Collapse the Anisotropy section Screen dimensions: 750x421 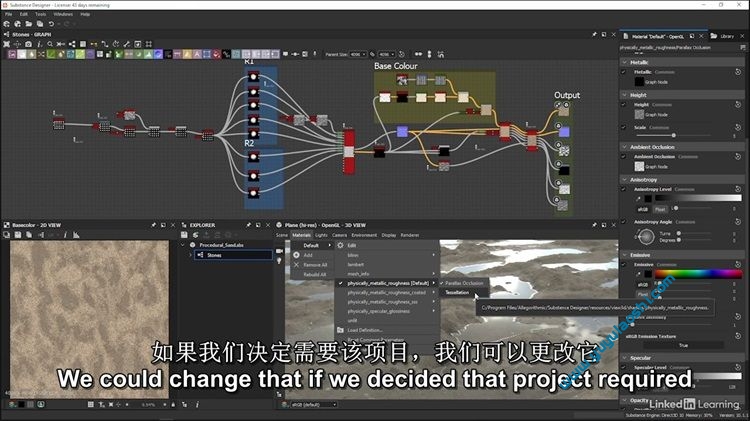pyautogui.click(x=625, y=179)
